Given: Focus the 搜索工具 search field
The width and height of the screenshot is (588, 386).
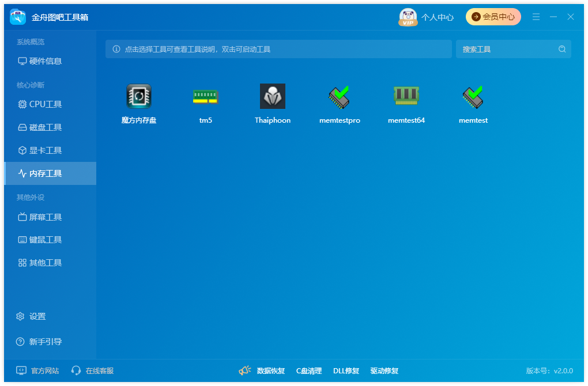Looking at the screenshot, I should pos(514,49).
